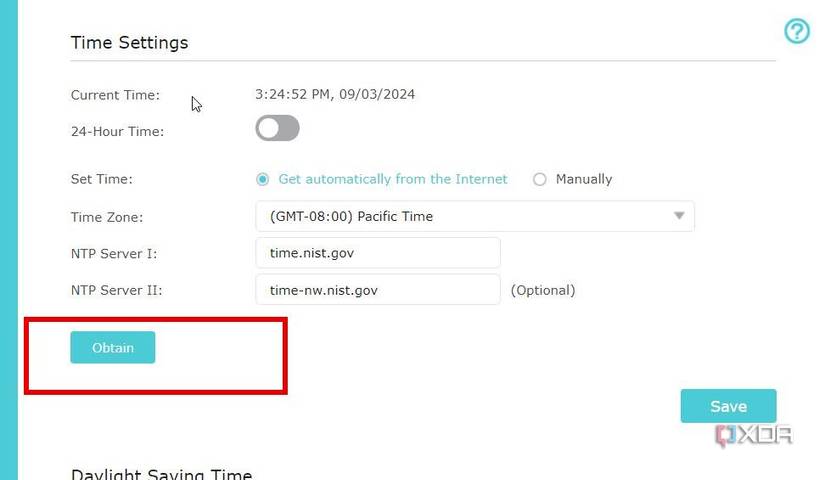Click the Time Zone label
825x480 pixels.
point(107,217)
